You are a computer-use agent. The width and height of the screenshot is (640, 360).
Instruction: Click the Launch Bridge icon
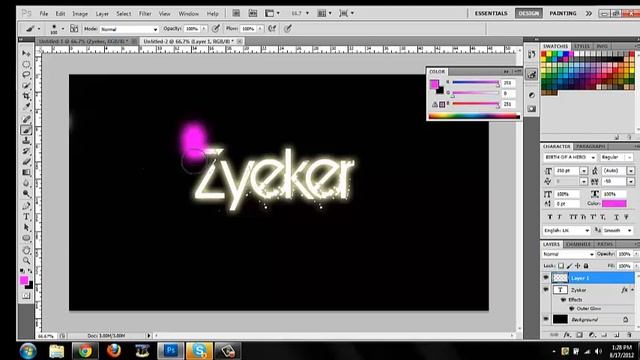click(x=236, y=13)
